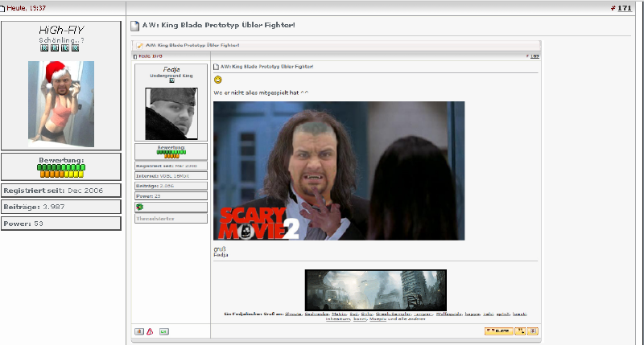644x345 pixels.
Task: Select 'Registriert seit: Dec 2006' text
Action: (53, 191)
